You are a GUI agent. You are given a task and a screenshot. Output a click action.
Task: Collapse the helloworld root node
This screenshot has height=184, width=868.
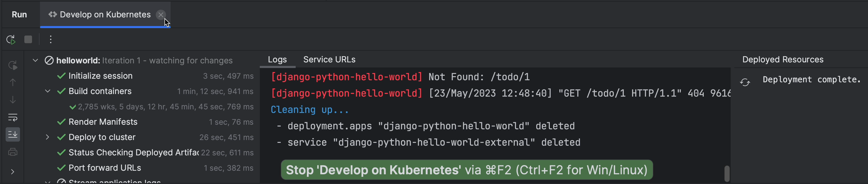pos(35,61)
